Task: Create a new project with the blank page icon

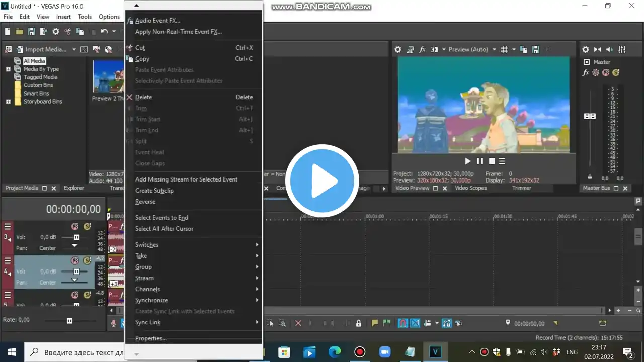Action: (8, 31)
